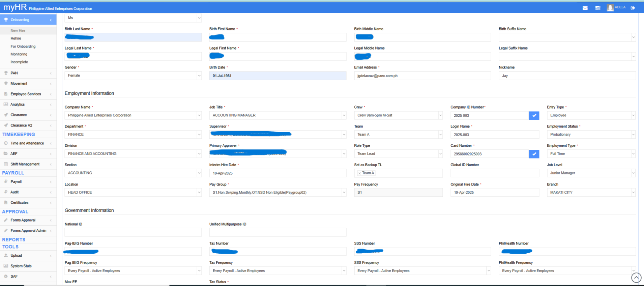Screen dimensions: 644x286
Task: Click the Global ID Number field
Action: [495, 173]
